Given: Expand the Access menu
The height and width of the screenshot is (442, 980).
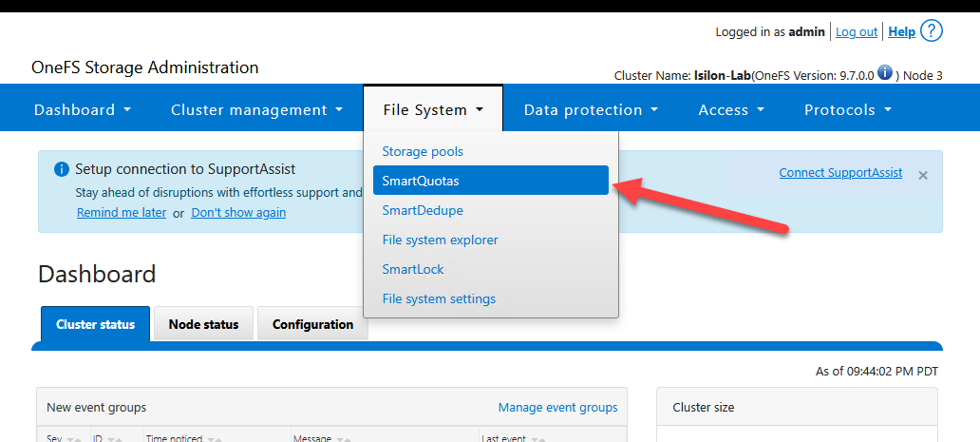Looking at the screenshot, I should pos(731,110).
